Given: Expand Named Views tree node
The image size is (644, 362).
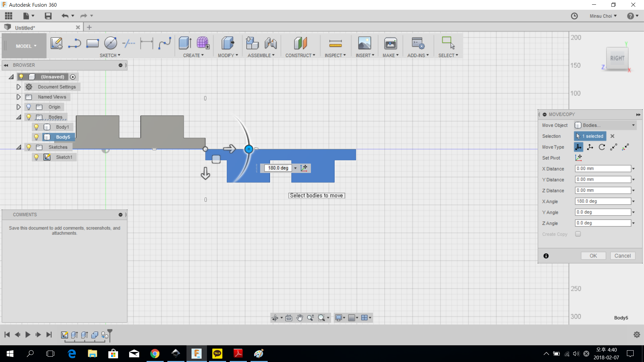Looking at the screenshot, I should pyautogui.click(x=18, y=97).
